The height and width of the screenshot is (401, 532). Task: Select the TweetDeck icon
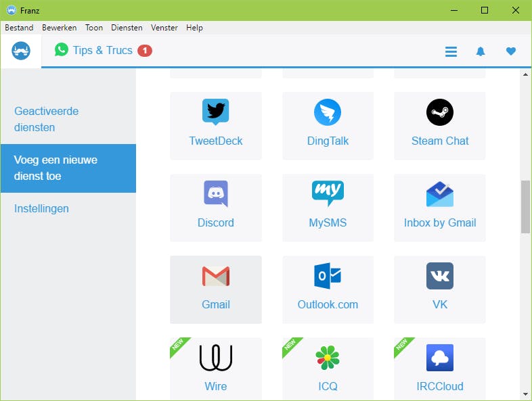coord(216,112)
